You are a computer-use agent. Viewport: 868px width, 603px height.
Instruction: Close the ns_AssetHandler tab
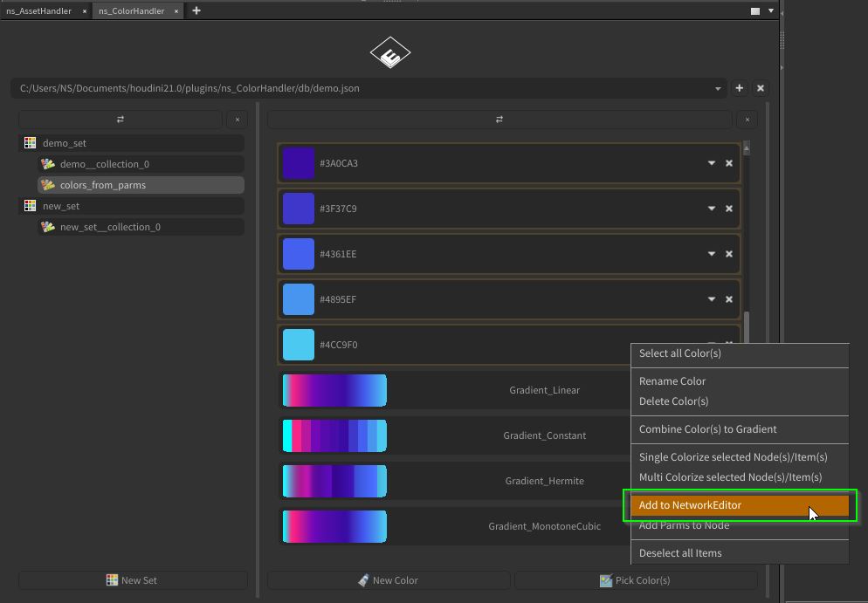[85, 11]
